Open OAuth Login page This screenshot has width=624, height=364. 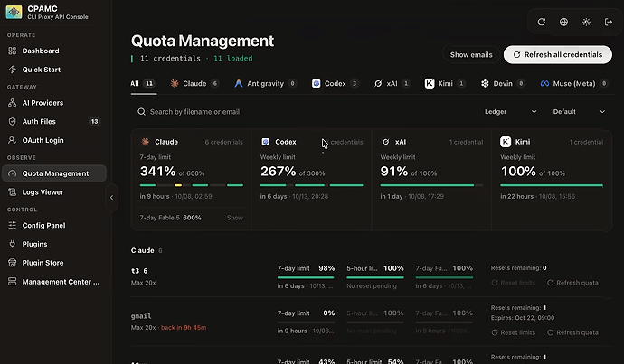click(53, 140)
